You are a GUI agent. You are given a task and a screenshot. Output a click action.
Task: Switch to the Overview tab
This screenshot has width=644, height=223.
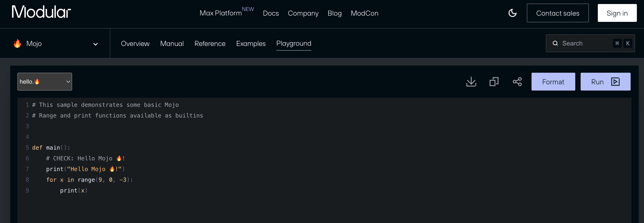coord(135,44)
